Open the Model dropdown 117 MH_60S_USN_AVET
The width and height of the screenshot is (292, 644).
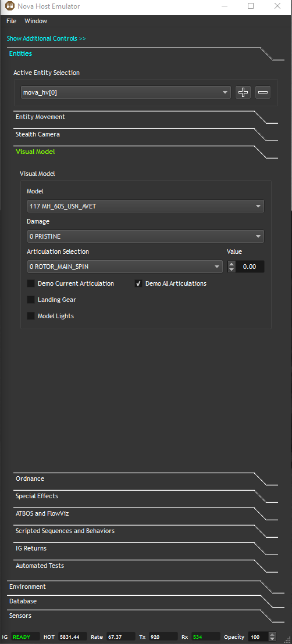145,206
